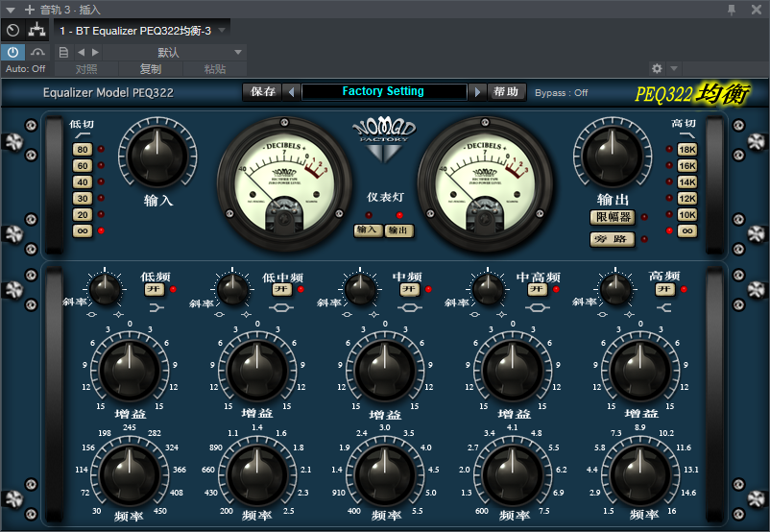Open the 默认 preset dropdown
Screen dimensions: 770x532
coord(175,52)
